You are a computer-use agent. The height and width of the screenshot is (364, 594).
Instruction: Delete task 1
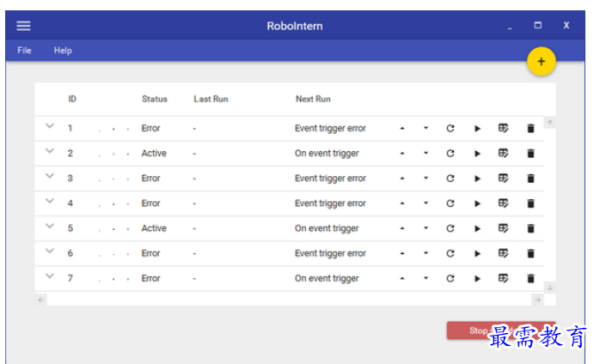(530, 128)
